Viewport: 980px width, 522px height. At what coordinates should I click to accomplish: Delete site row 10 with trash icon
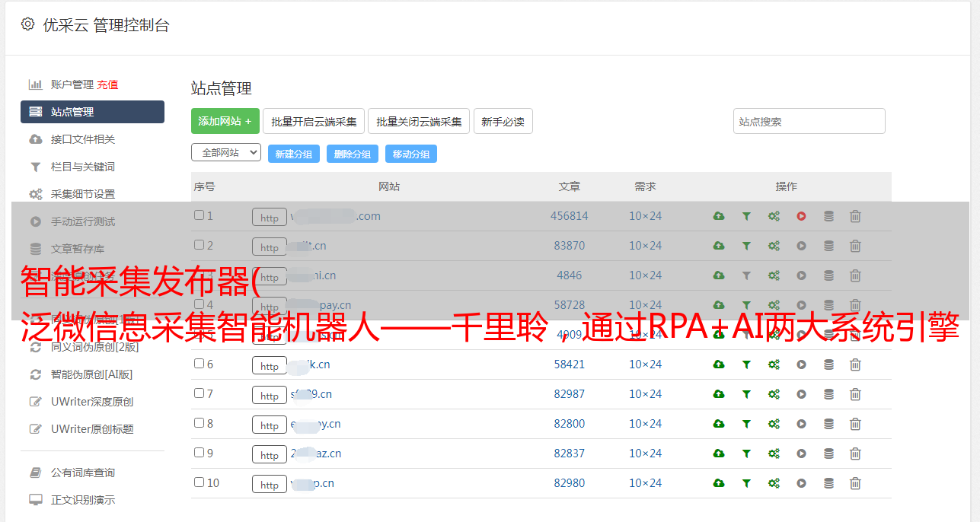click(855, 483)
